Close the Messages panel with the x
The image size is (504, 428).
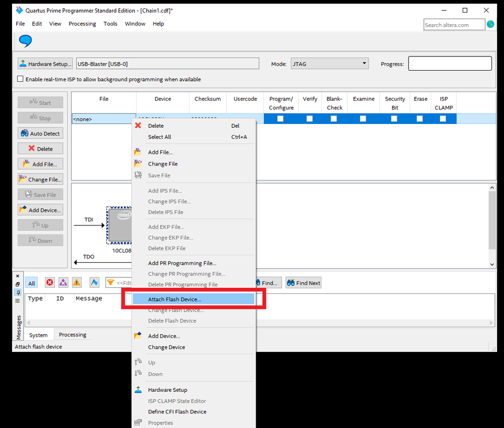point(18,276)
